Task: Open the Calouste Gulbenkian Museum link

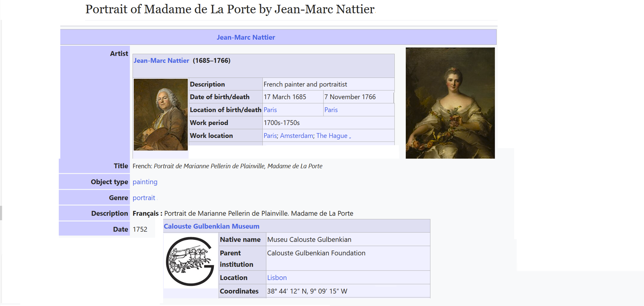Action: 211,226
